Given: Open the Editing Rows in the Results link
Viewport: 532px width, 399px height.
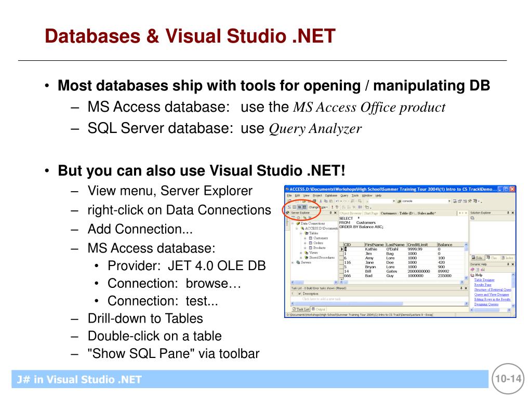Looking at the screenshot, I should (493, 299).
